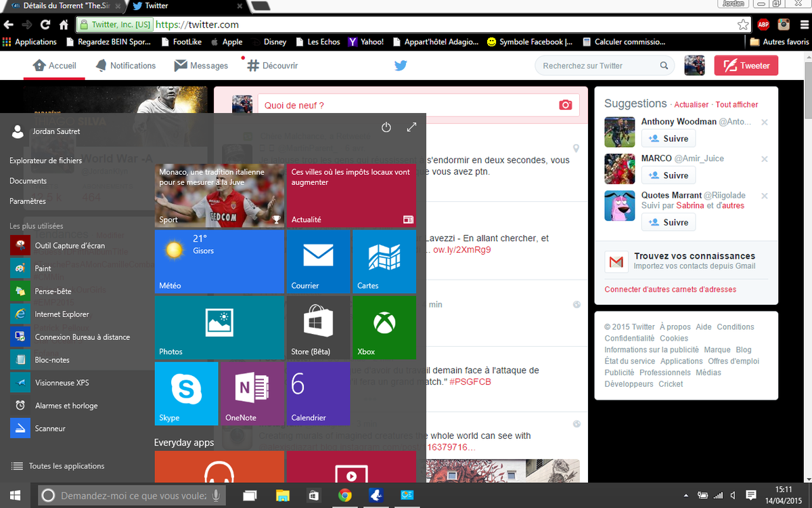Switch to Détails du Torrent tab
This screenshot has height=508, width=812.
click(66, 5)
